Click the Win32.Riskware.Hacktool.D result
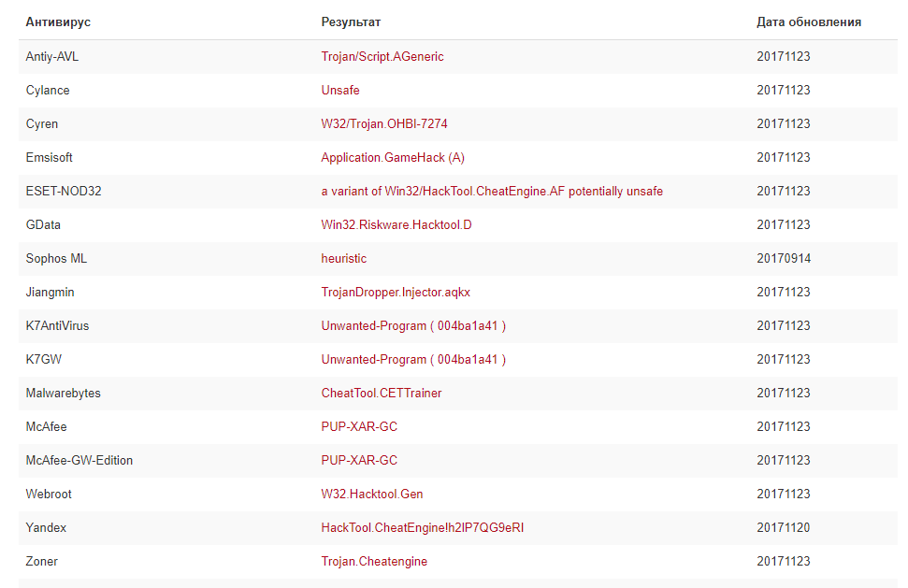This screenshot has width=908, height=588. pos(396,225)
